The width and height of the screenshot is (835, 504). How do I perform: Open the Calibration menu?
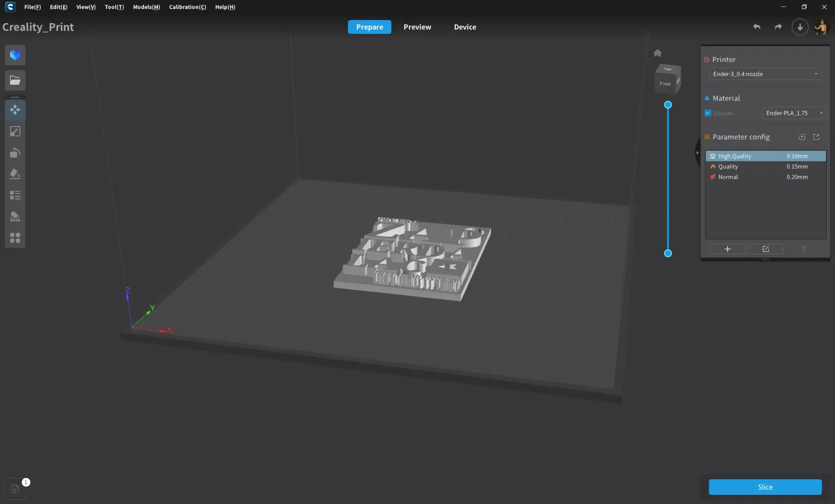pyautogui.click(x=187, y=7)
